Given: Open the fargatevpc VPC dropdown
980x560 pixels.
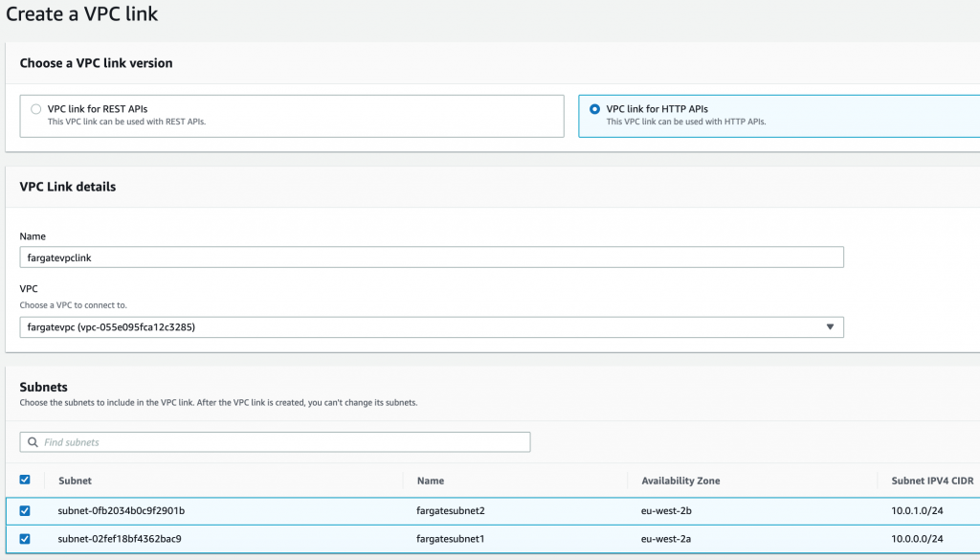Looking at the screenshot, I should (x=431, y=326).
